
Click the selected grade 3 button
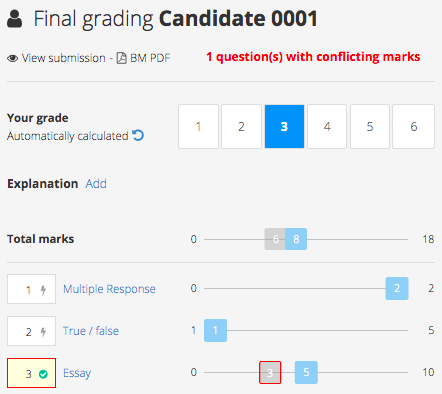[x=284, y=126]
